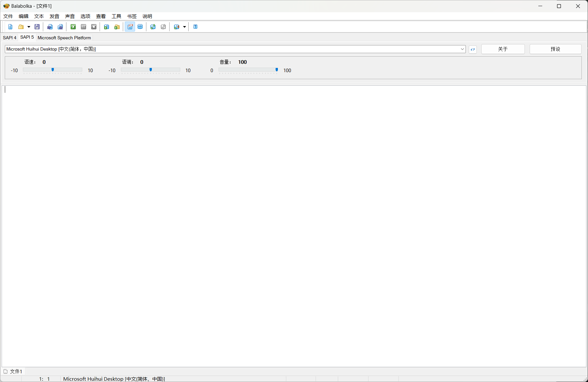Open the 书签 menu
The width and height of the screenshot is (588, 382).
point(132,16)
